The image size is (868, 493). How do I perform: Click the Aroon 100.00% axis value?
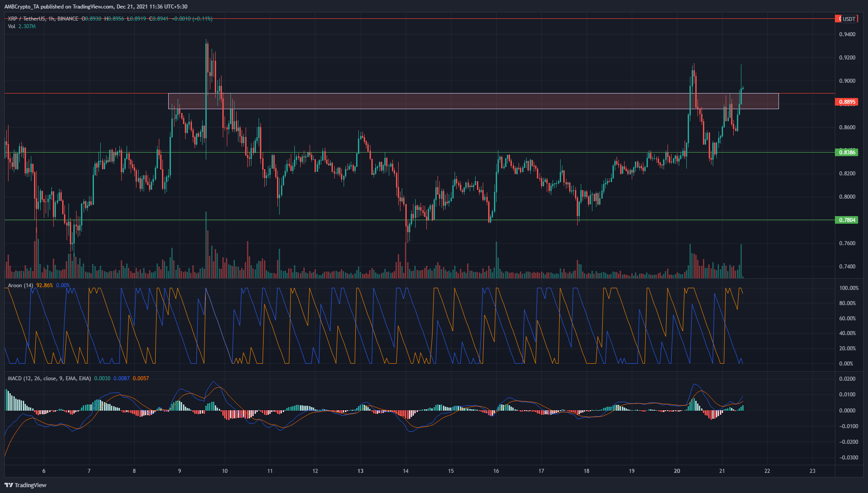tap(849, 288)
